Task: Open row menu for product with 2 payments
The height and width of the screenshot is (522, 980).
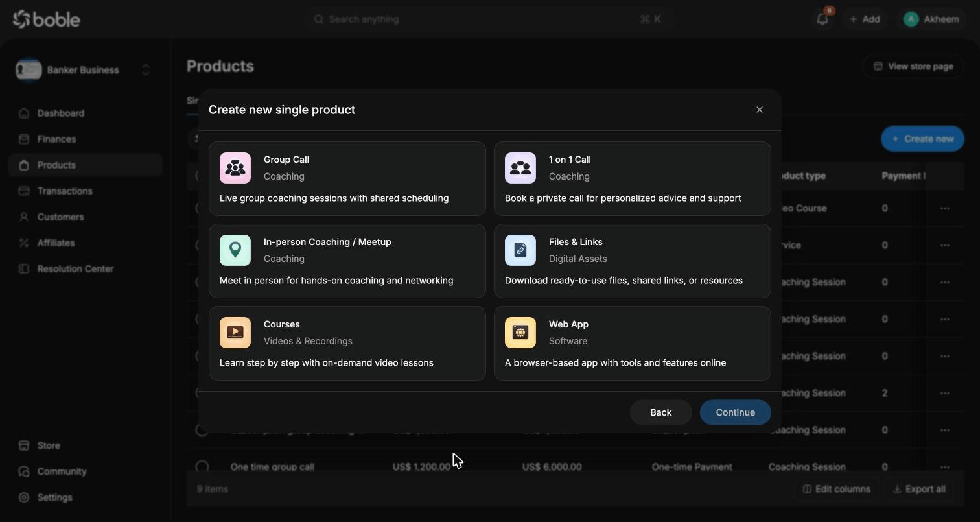Action: click(945, 393)
